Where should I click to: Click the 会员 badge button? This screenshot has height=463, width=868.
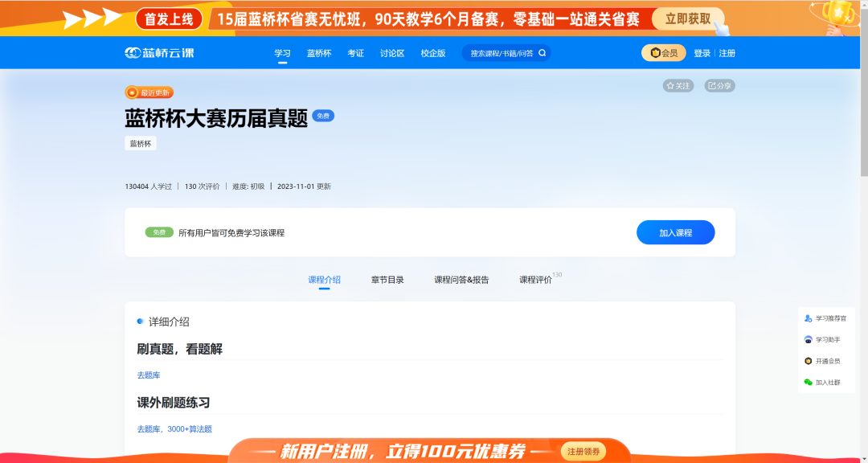click(663, 53)
